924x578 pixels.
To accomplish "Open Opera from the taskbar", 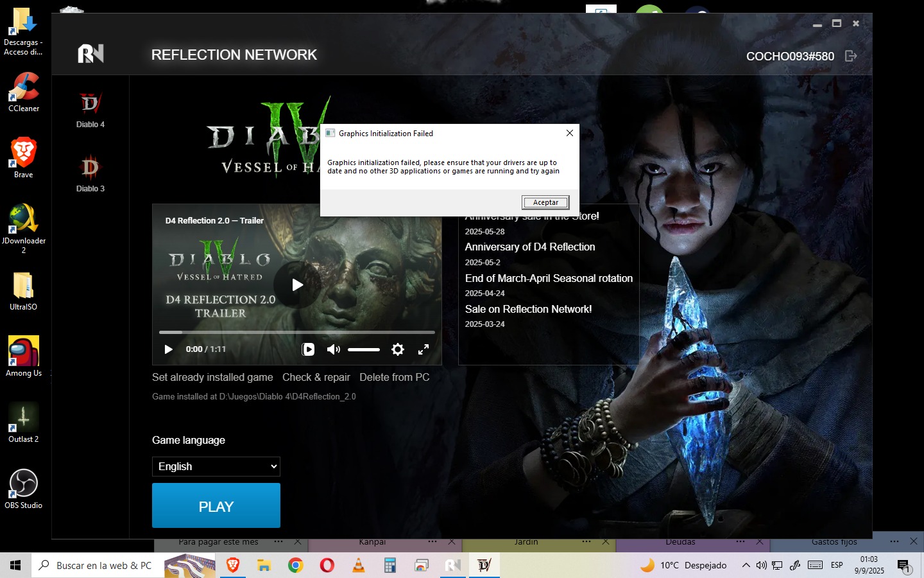I will click(x=327, y=565).
